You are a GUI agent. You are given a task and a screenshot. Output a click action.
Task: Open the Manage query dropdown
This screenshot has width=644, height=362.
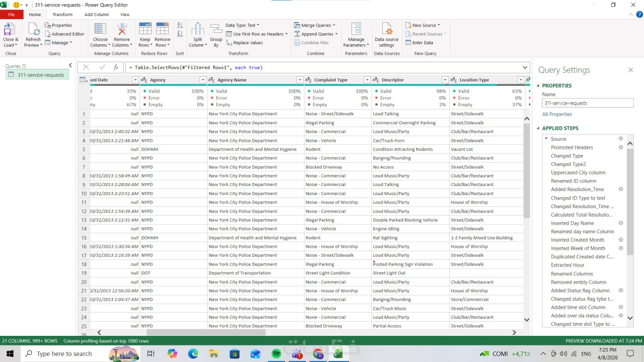tap(58, 43)
